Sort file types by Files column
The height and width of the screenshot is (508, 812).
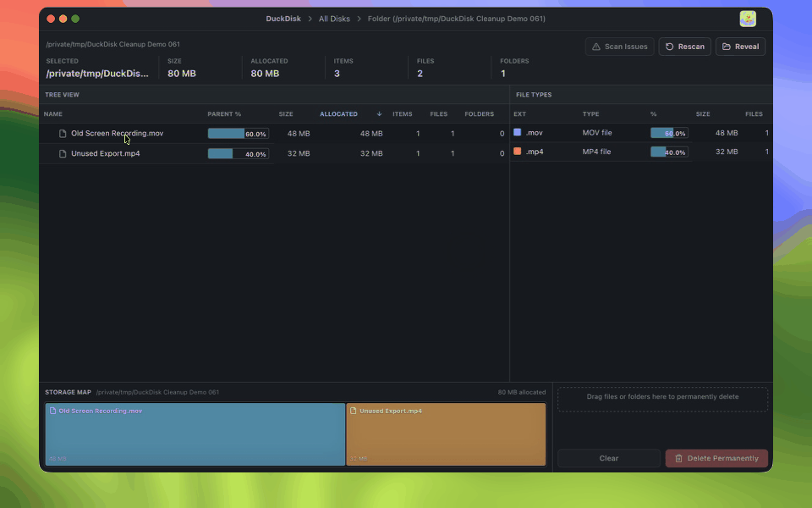[754, 114]
